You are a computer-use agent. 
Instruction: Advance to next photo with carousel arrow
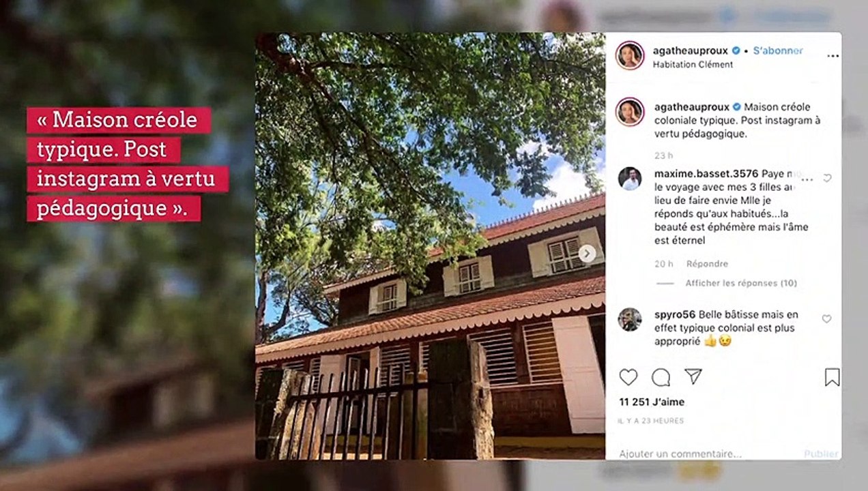587,254
